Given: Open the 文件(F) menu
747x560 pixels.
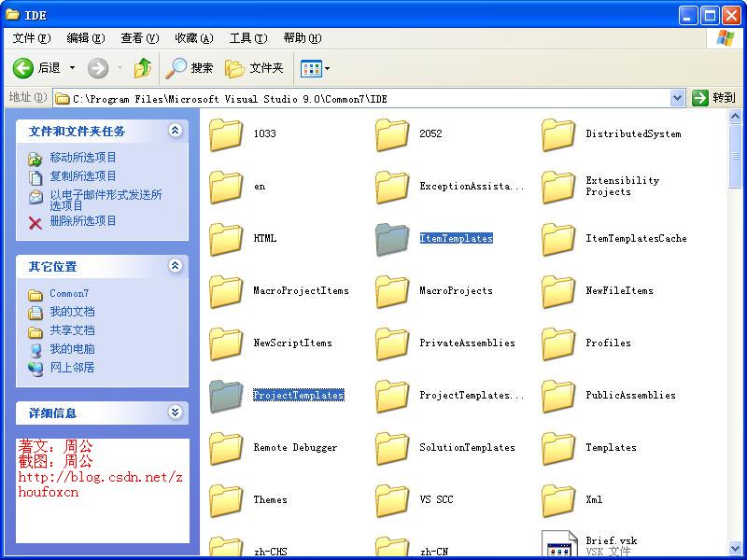Looking at the screenshot, I should [x=32, y=38].
